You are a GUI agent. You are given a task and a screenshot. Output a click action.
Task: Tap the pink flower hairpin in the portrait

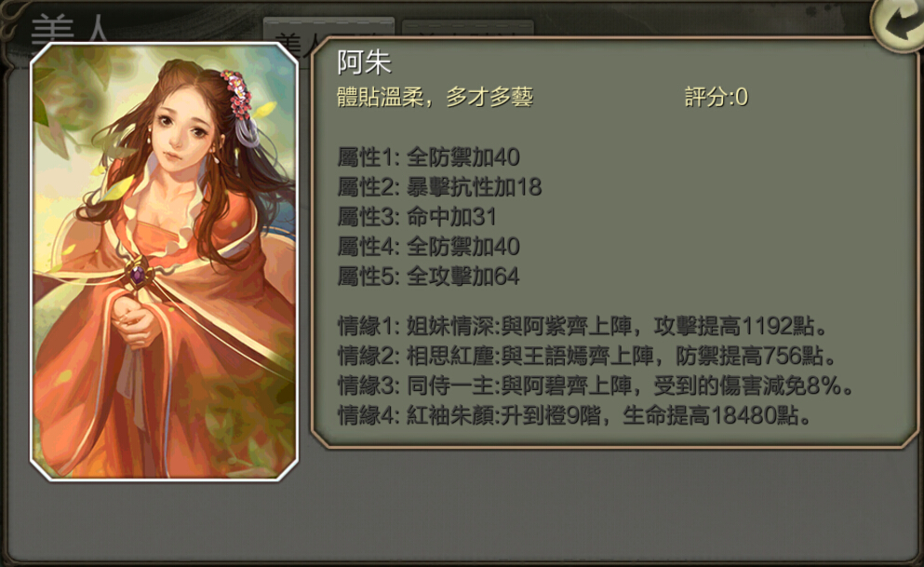[237, 94]
